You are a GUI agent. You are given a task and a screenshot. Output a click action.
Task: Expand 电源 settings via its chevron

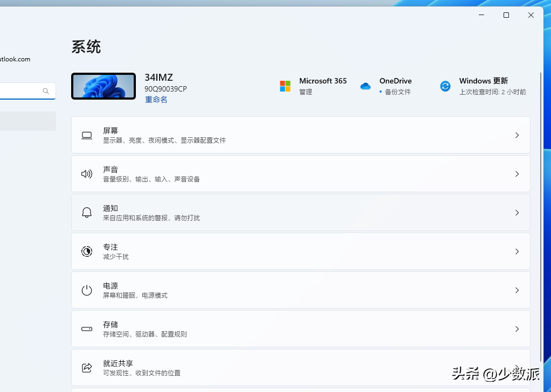tap(516, 290)
